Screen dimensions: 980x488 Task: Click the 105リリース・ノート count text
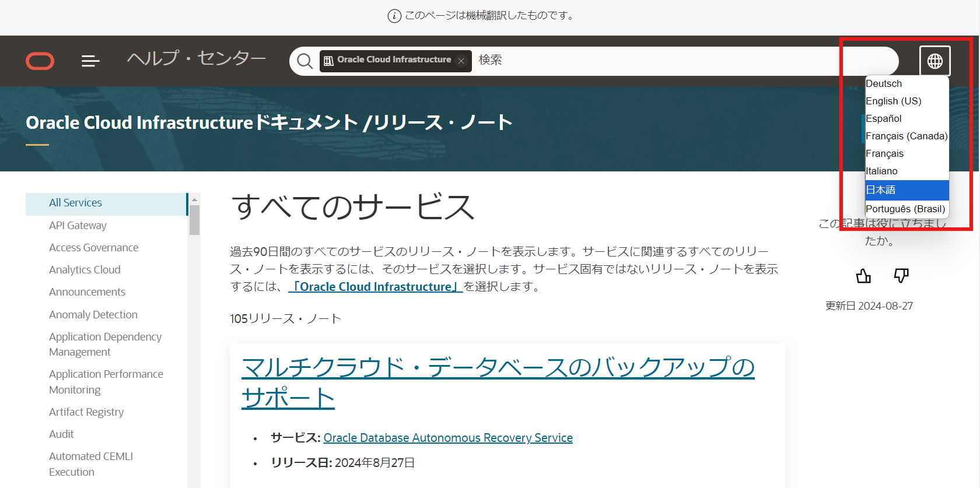(x=285, y=319)
